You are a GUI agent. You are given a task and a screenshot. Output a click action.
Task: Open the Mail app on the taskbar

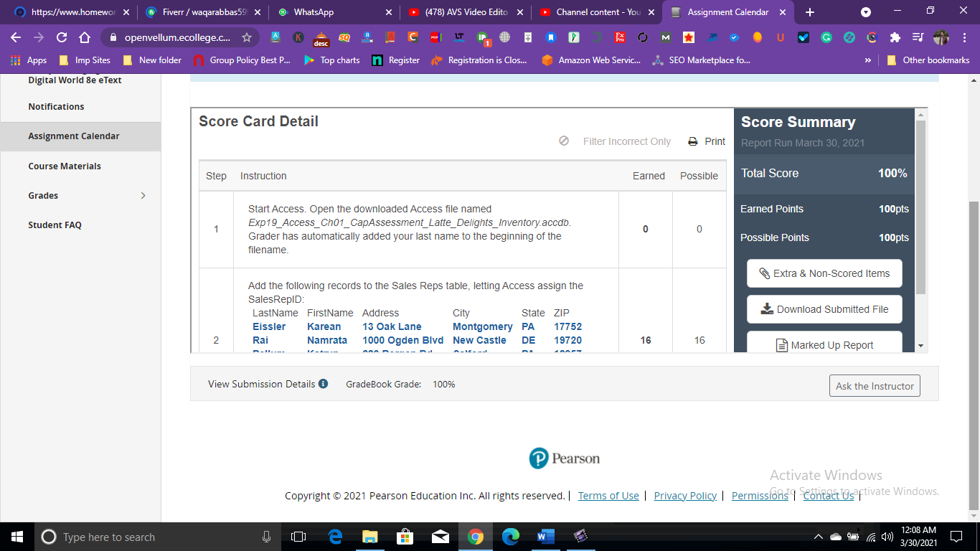click(x=440, y=537)
